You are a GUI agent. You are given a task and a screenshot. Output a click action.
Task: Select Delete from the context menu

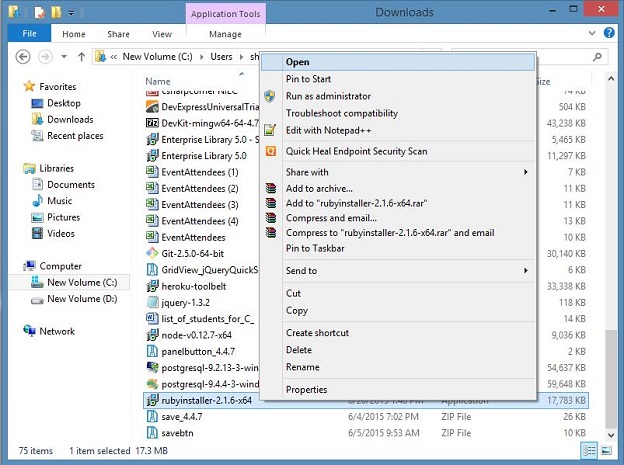tap(298, 350)
